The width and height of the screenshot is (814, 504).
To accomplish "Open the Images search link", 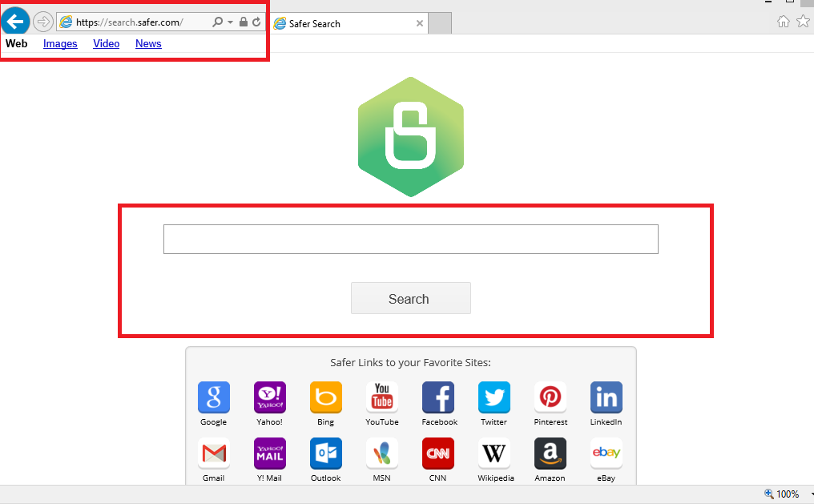I will (60, 43).
